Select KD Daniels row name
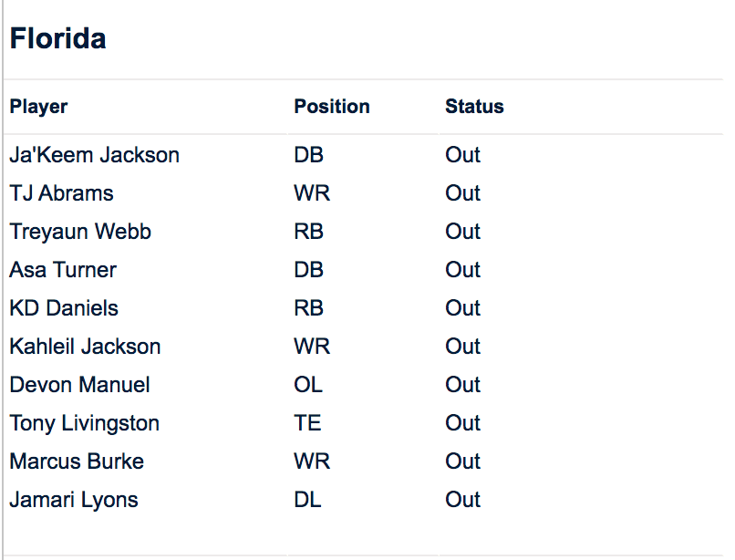 [64, 308]
